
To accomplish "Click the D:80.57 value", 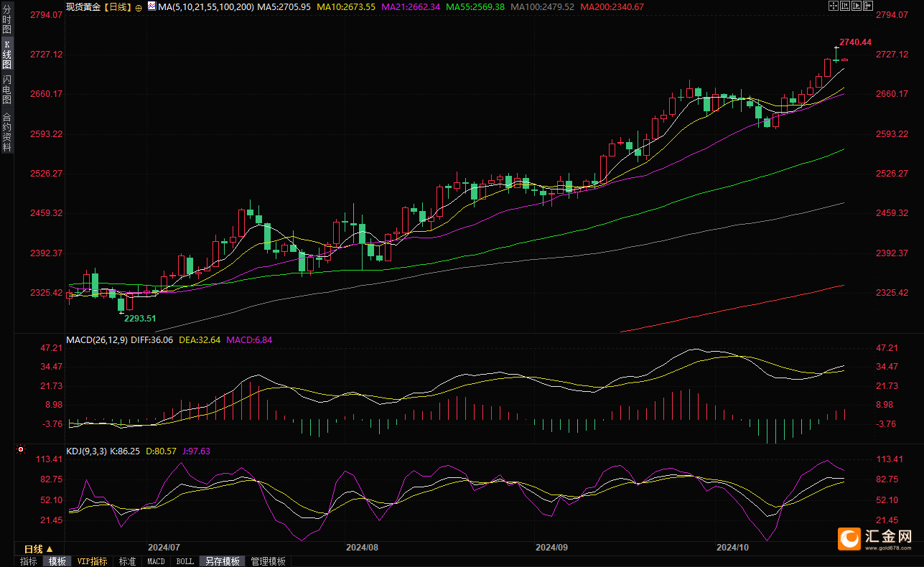I will click(x=161, y=451).
